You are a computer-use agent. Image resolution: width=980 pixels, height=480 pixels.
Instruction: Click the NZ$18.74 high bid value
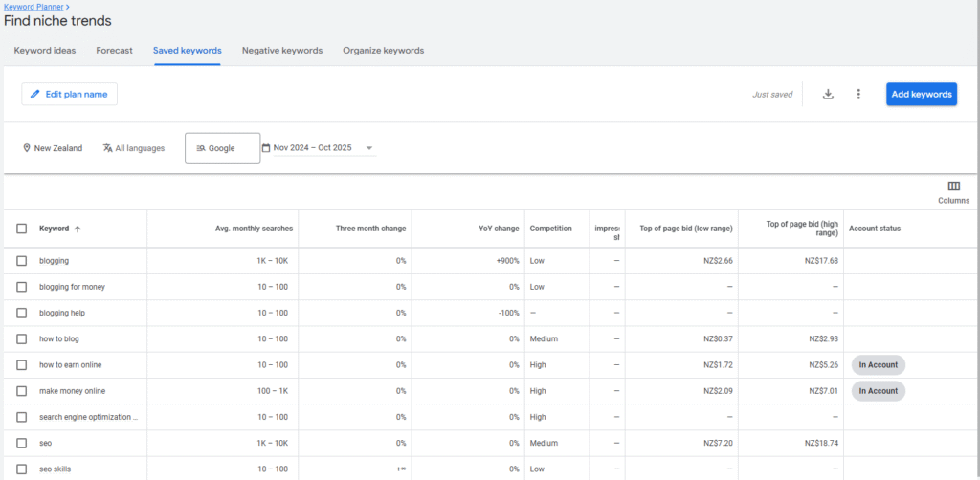pos(821,443)
